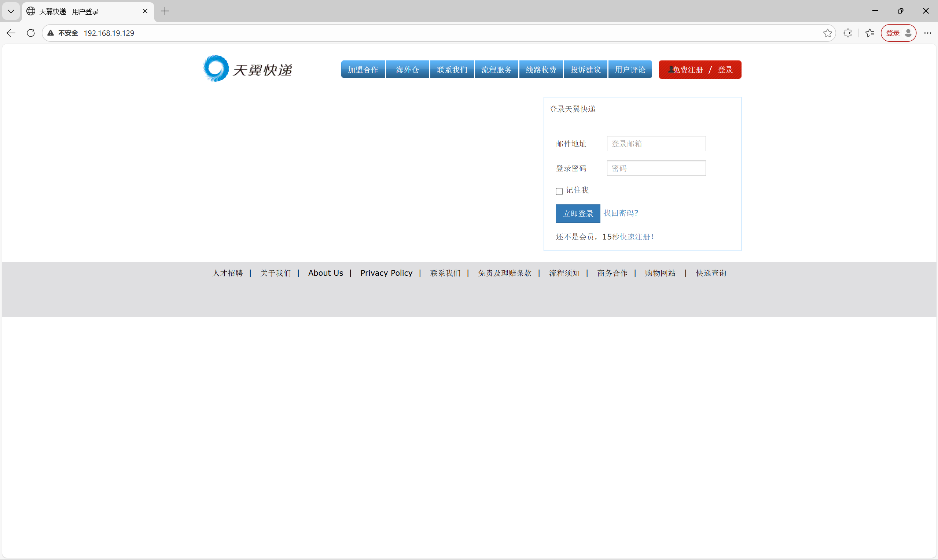Refresh the current page
This screenshot has height=560, width=938.
(x=31, y=33)
